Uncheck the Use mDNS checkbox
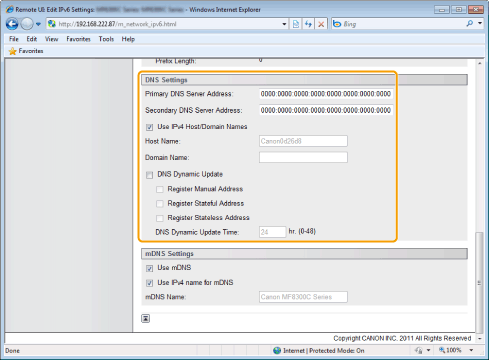 pyautogui.click(x=149, y=268)
